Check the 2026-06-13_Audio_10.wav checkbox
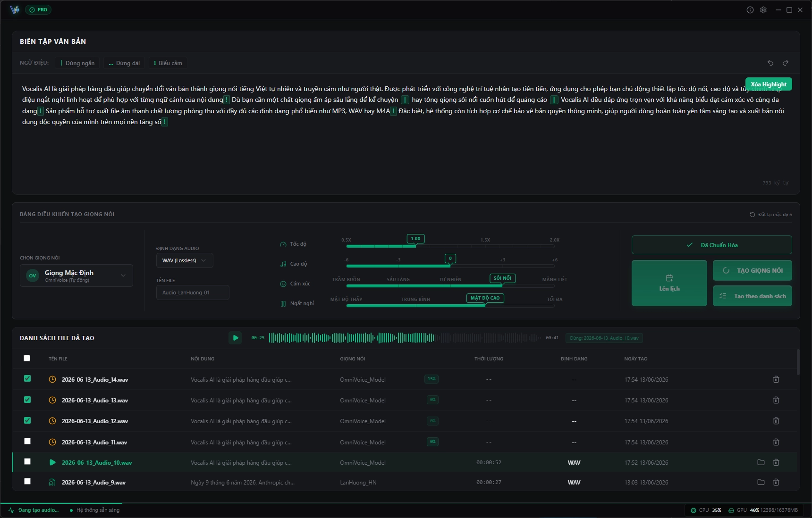Screen dimensions: 812x518 click(27, 461)
